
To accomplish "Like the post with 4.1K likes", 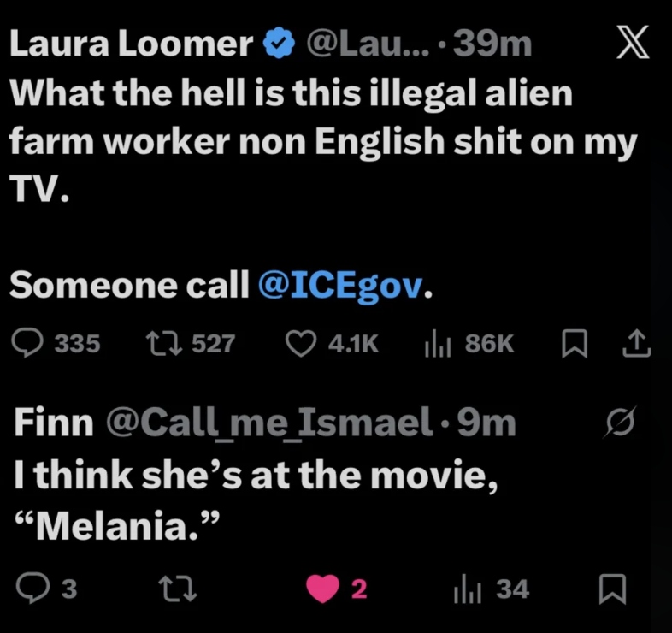I will click(x=300, y=344).
